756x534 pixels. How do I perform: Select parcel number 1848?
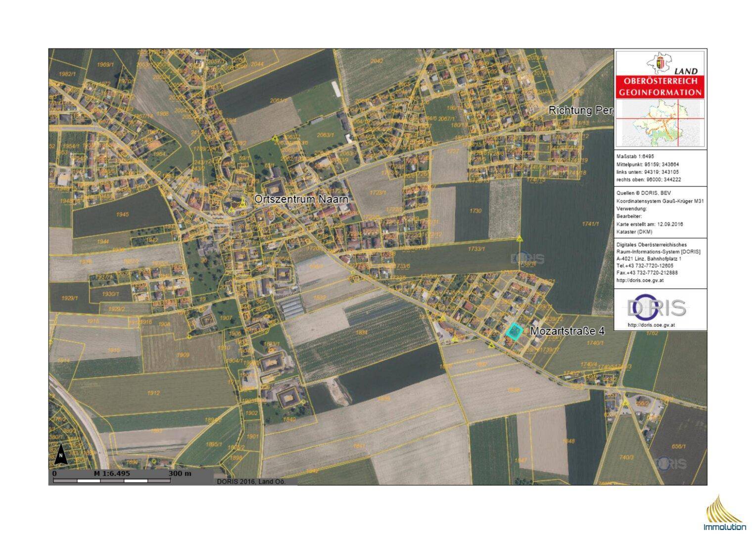(x=569, y=441)
